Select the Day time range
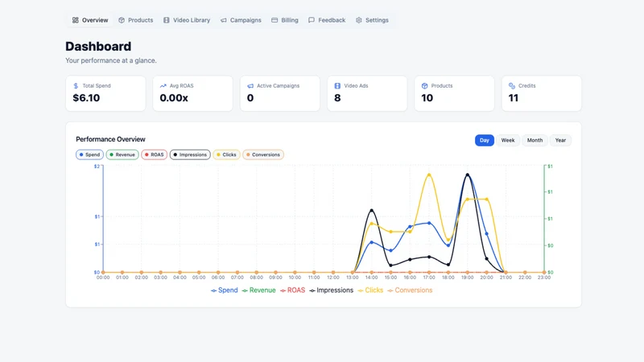 pyautogui.click(x=485, y=140)
